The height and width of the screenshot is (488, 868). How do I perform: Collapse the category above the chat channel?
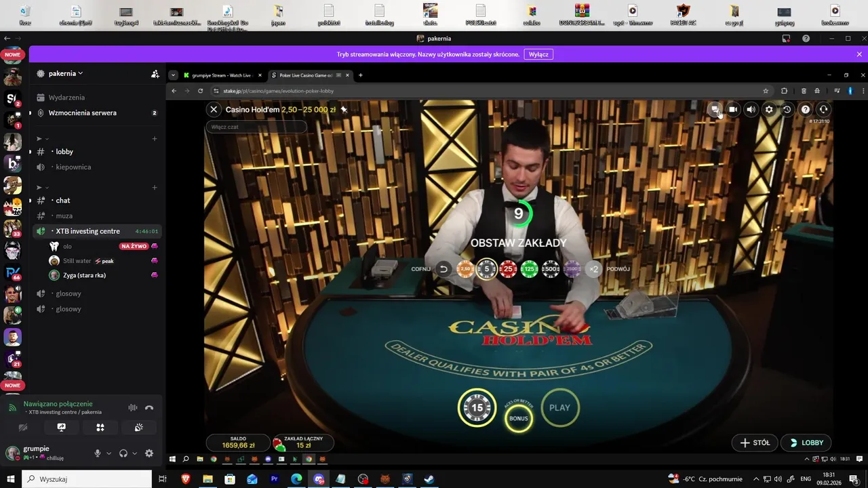point(42,188)
